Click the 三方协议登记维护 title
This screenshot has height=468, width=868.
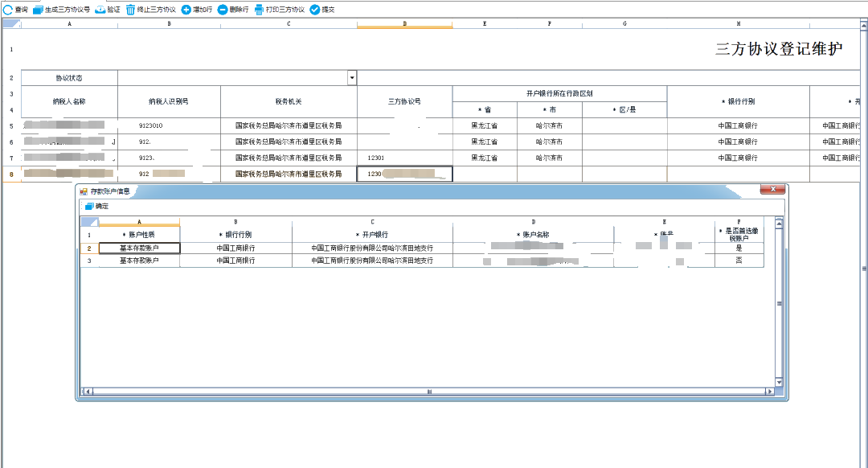[x=779, y=49]
